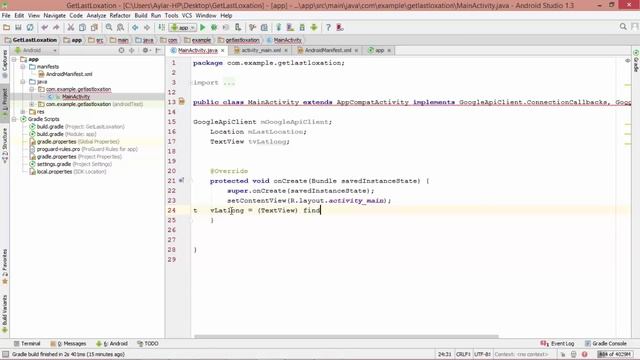Click the Hide Project panel icon
640x360 pixels.
158,50
